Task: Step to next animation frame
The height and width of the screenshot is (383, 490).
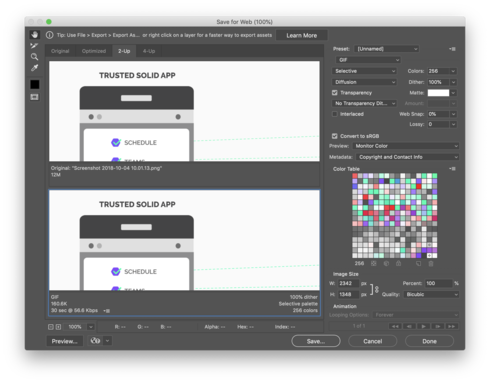Action: (x=438, y=326)
